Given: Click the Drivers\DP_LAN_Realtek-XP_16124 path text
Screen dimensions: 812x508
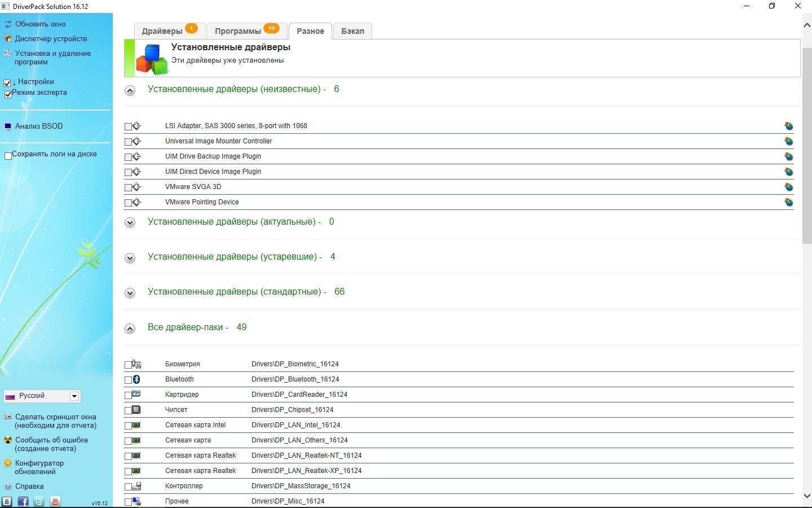Looking at the screenshot, I should pos(307,471).
